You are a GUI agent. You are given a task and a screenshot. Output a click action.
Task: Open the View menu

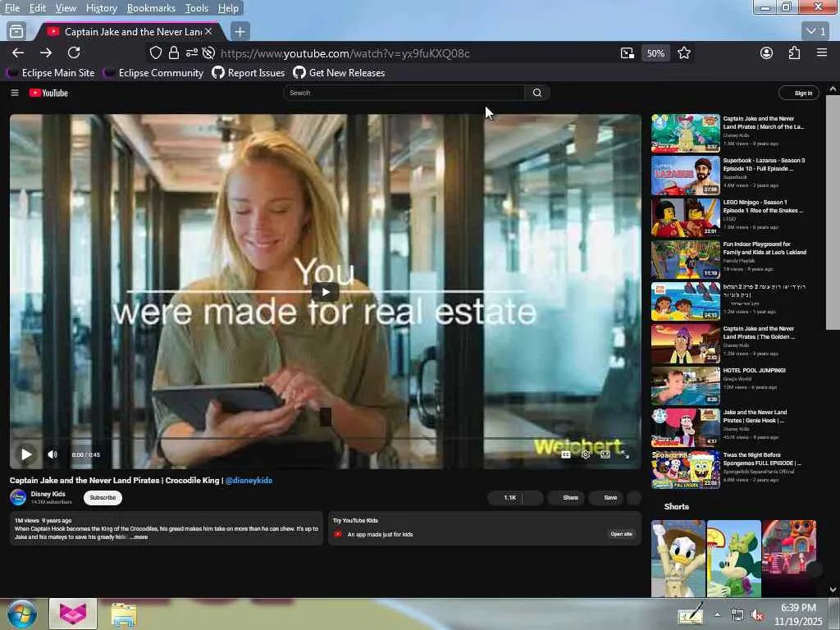click(x=66, y=8)
